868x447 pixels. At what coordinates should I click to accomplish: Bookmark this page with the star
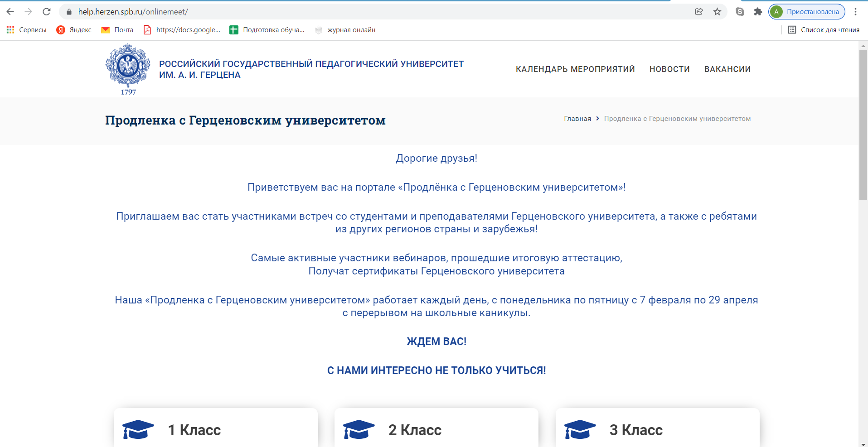tap(717, 12)
